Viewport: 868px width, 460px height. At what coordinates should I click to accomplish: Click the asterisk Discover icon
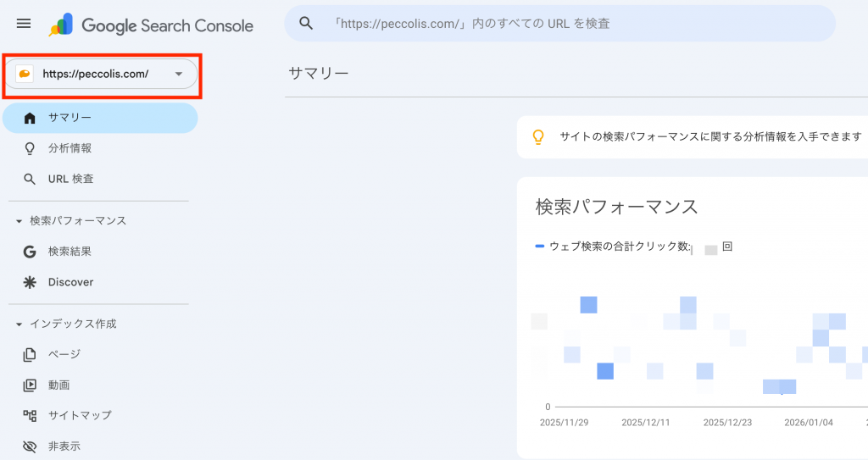[x=31, y=282]
